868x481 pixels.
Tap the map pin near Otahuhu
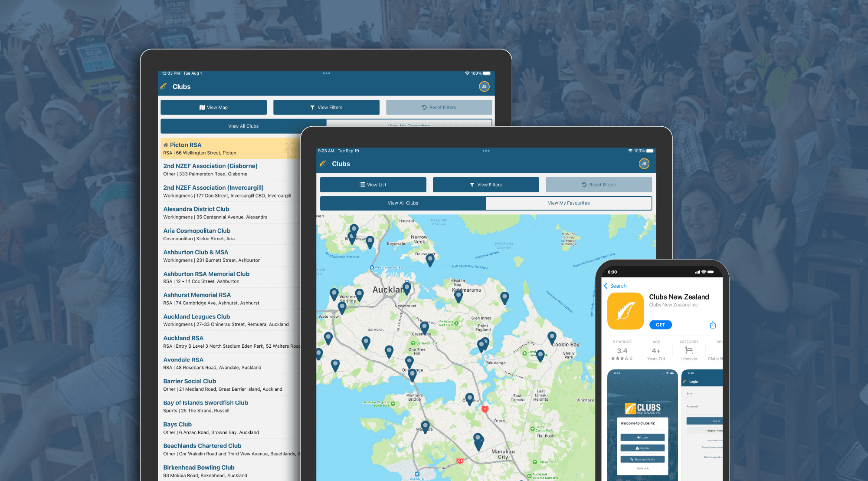click(469, 399)
